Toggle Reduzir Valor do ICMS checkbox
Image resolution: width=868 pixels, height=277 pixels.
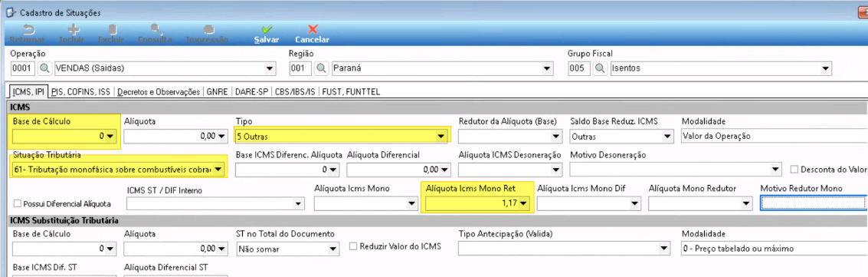353,246
